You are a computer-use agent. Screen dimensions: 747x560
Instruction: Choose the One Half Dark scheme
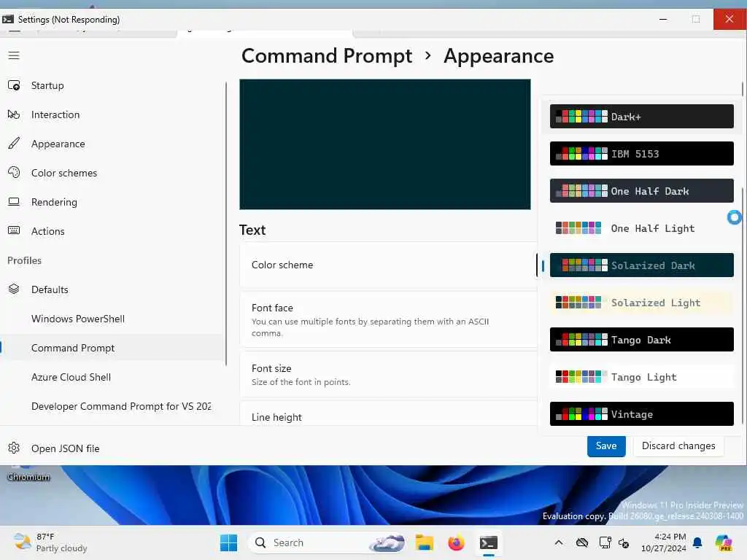[641, 190]
